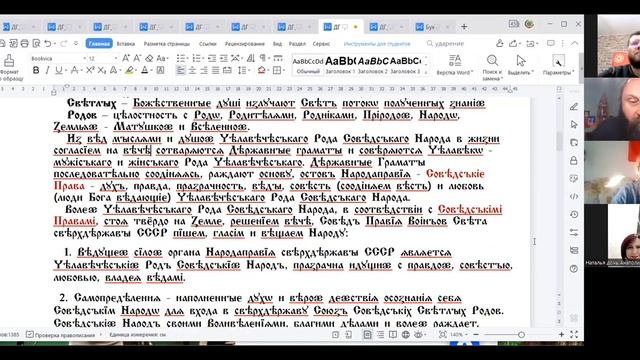Open the Разметка страницы tab
The height and width of the screenshot is (360, 640).
click(167, 43)
